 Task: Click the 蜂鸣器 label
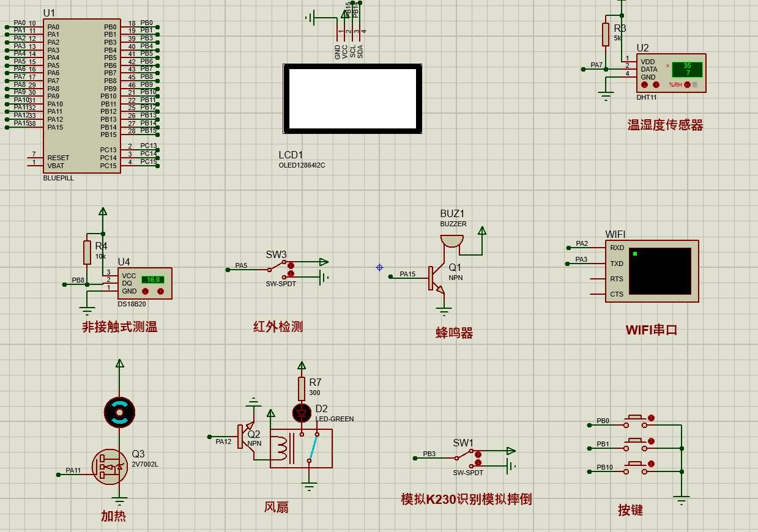point(455,333)
